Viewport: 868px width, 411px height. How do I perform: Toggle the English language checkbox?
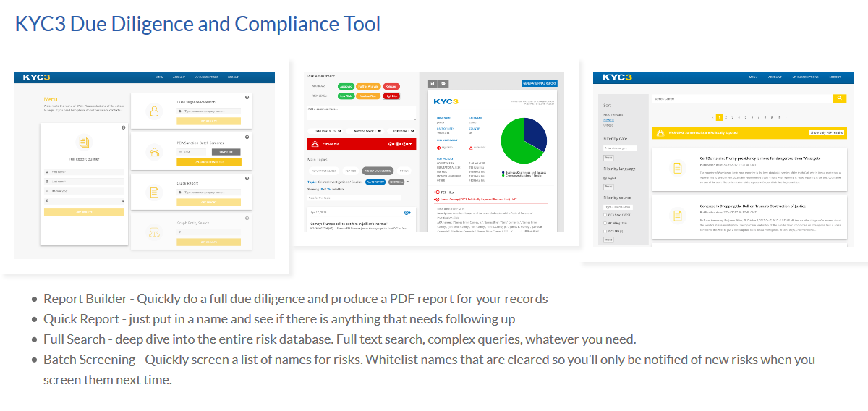click(605, 178)
